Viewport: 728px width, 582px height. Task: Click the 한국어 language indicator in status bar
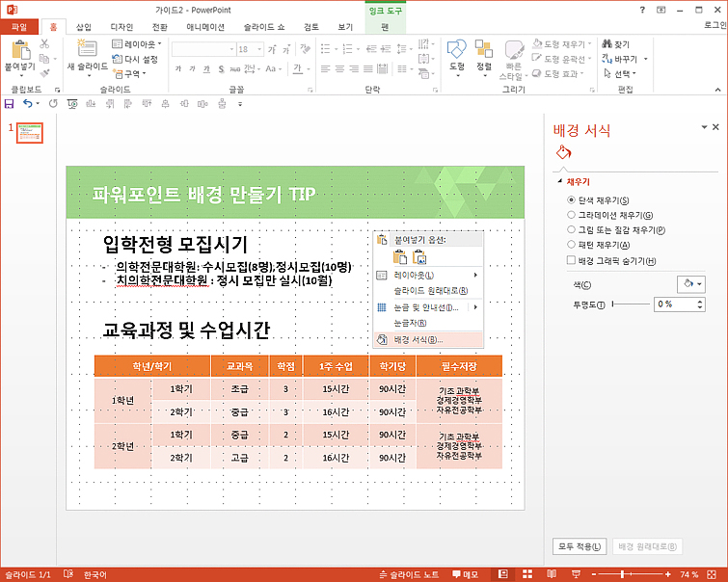click(95, 574)
